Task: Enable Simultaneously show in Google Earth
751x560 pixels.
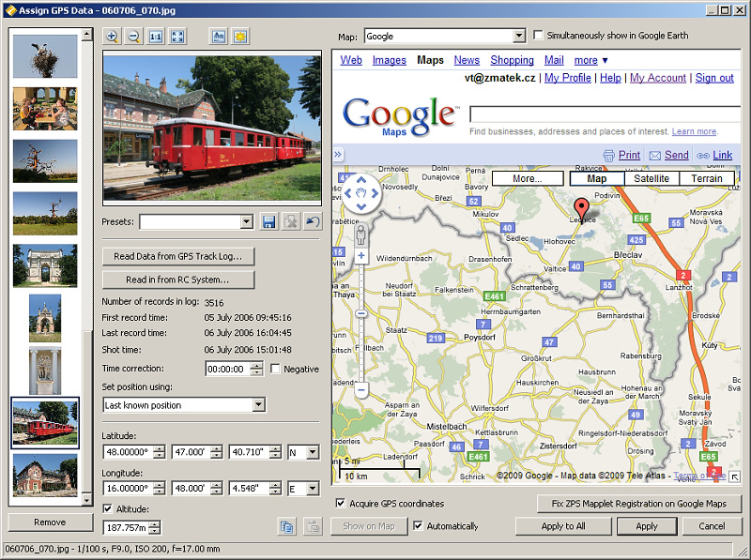Action: point(538,35)
